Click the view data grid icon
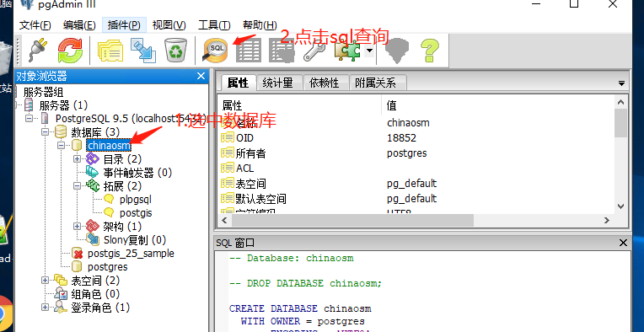The width and height of the screenshot is (644, 332). tap(249, 51)
